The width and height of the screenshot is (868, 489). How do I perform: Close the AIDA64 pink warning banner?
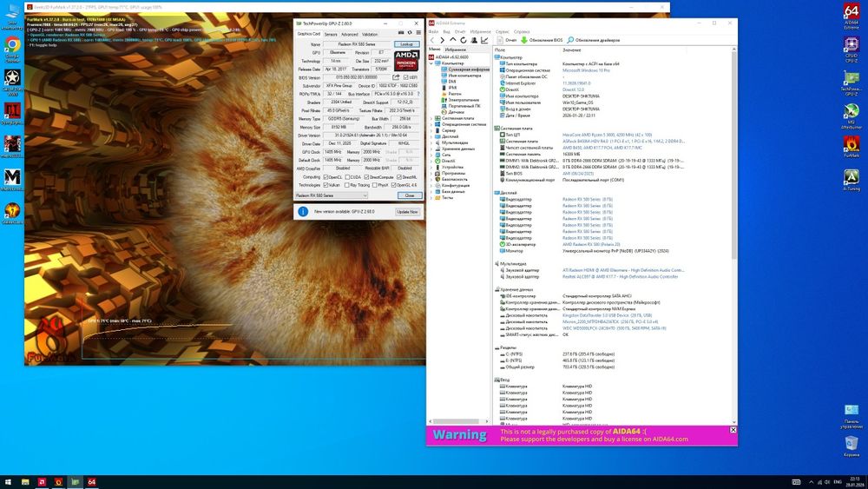click(x=733, y=430)
